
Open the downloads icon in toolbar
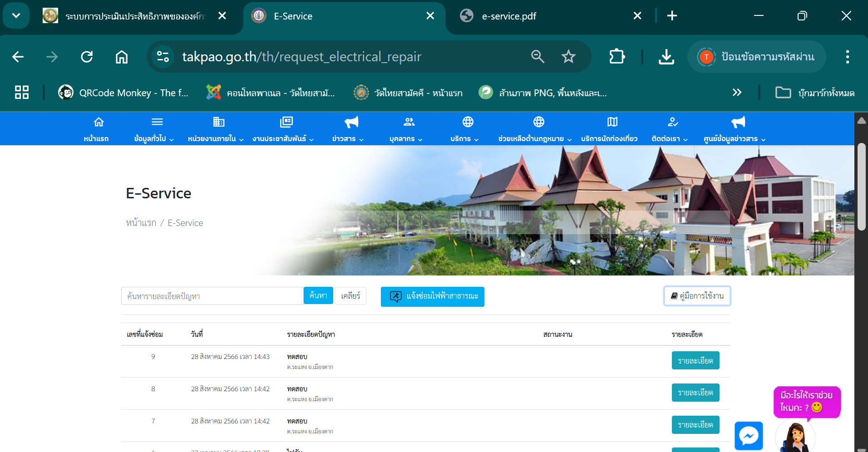click(666, 57)
